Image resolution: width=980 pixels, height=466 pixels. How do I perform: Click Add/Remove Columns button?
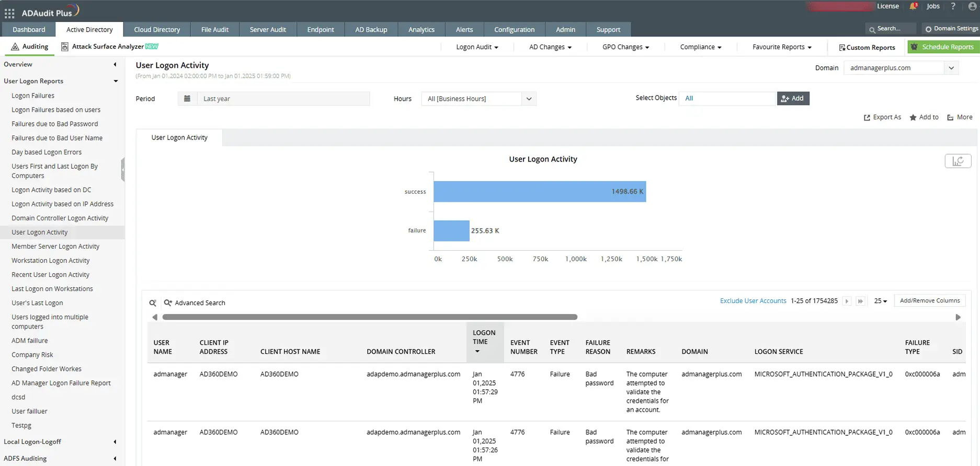[930, 301]
